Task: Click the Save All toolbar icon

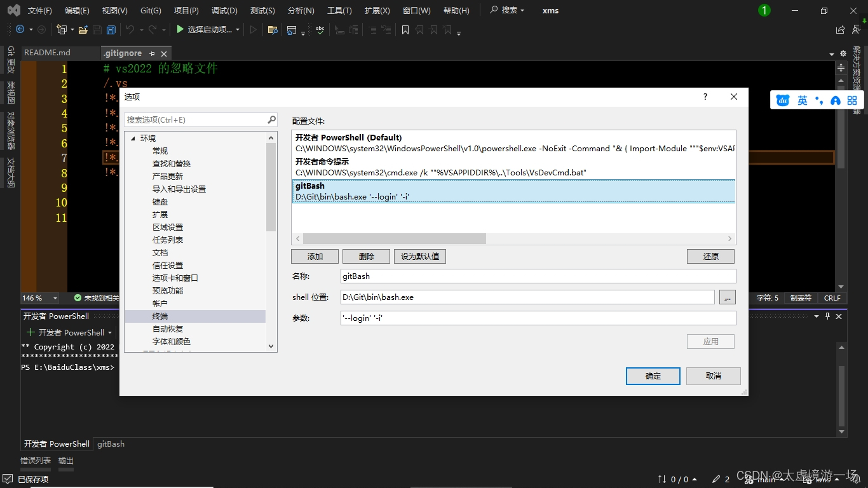Action: point(111,29)
